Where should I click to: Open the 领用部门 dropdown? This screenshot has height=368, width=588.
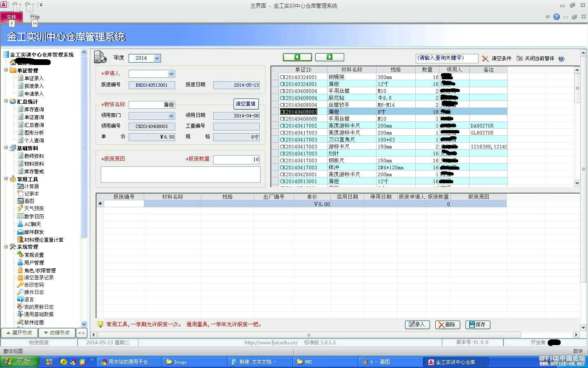click(171, 116)
